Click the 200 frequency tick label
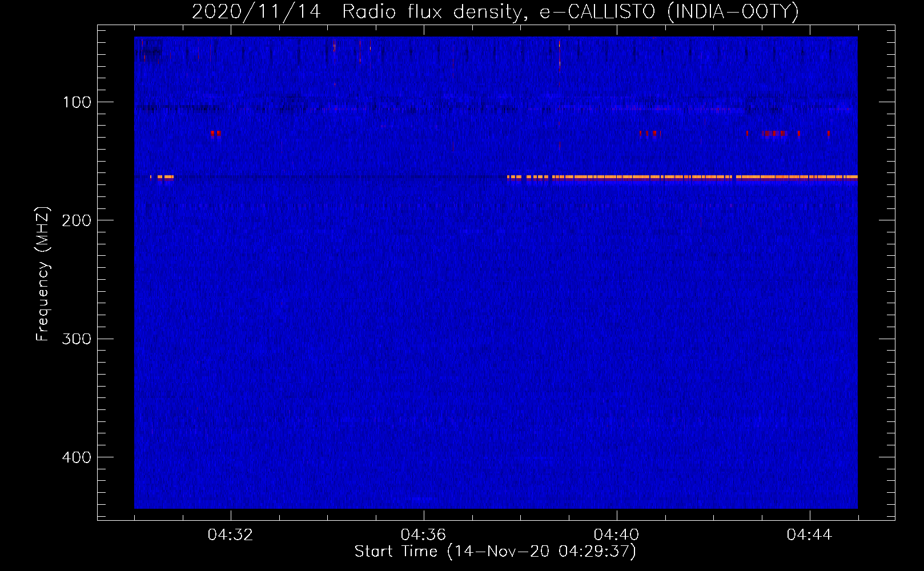Screen dimensions: 924x571 click(77, 220)
